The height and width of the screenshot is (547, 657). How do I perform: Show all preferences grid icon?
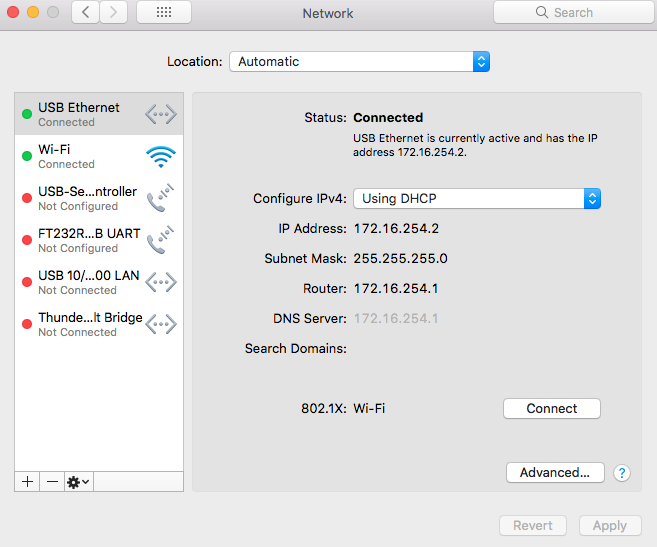(x=164, y=12)
